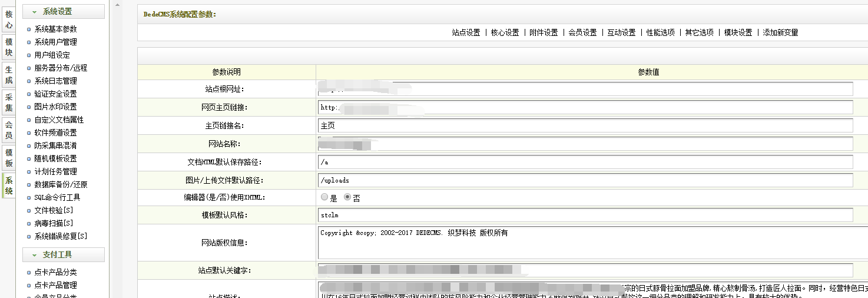Open 性能选项 settings link
Viewport: 868px width, 298px height.
pyautogui.click(x=660, y=33)
